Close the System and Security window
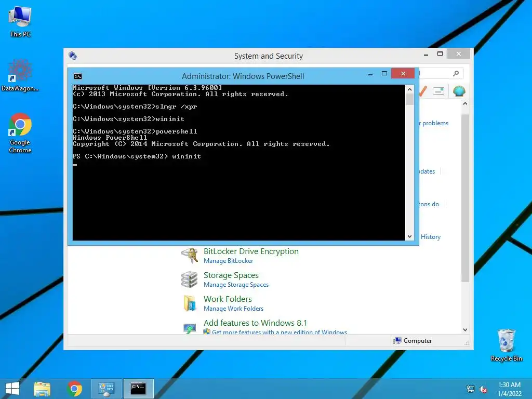 [x=458, y=54]
